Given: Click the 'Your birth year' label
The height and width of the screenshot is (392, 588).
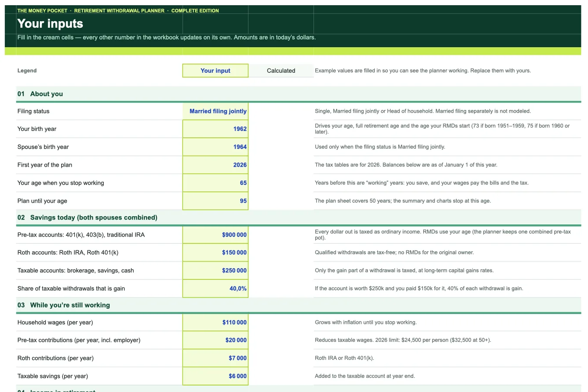Looking at the screenshot, I should pyautogui.click(x=37, y=129).
